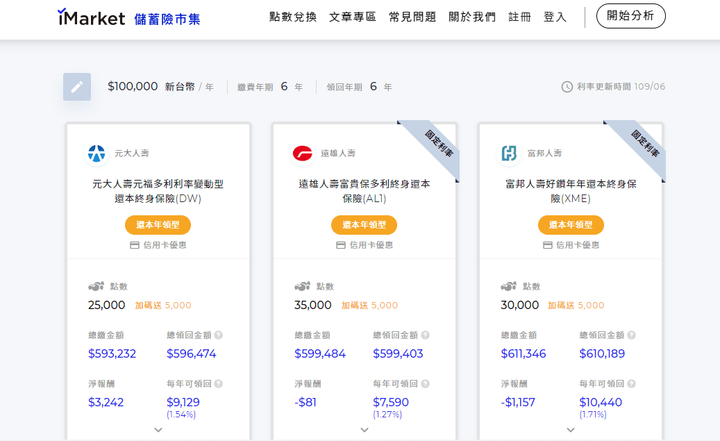Click 還本年領型 tag on 遠雄人壽 card
Viewport: 720px width, 441px height.
tap(364, 225)
